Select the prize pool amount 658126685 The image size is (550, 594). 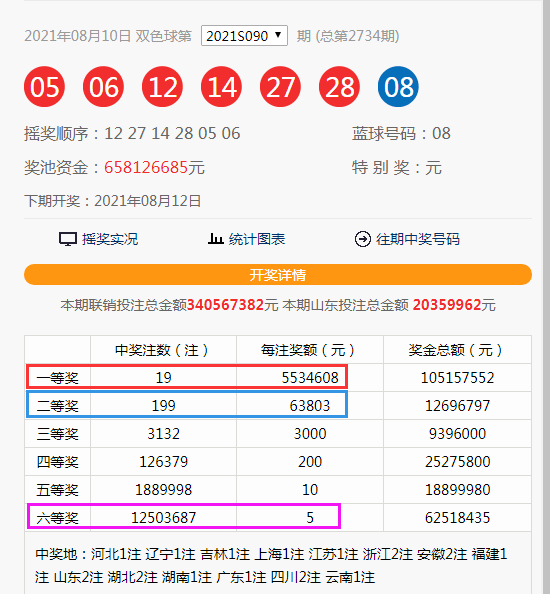pyautogui.click(x=146, y=167)
